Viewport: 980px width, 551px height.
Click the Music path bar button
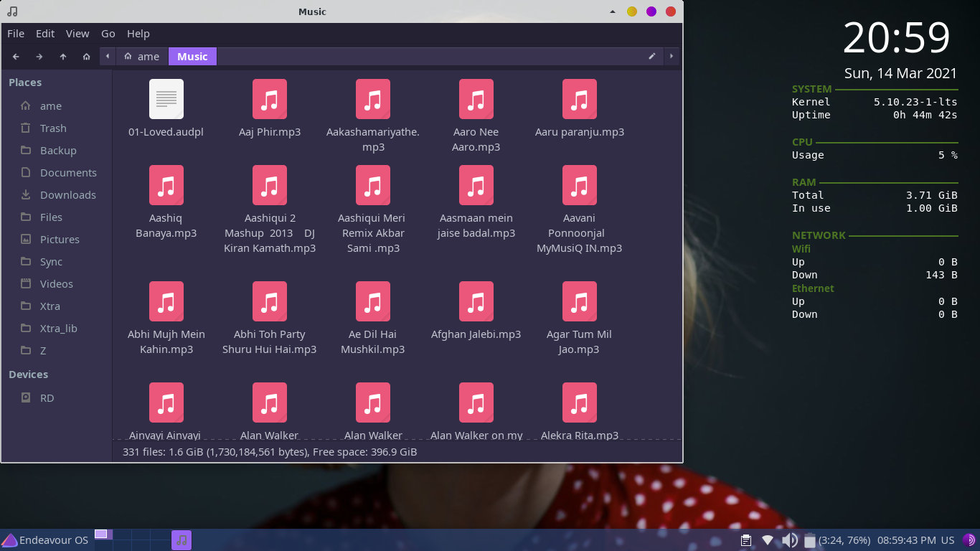[x=192, y=57]
